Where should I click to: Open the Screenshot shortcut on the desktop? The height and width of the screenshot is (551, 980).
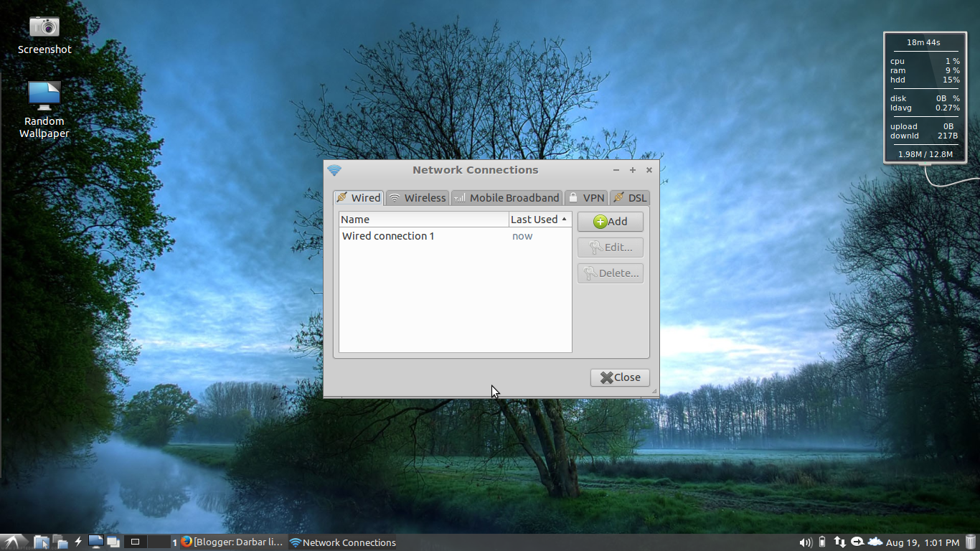(x=44, y=27)
